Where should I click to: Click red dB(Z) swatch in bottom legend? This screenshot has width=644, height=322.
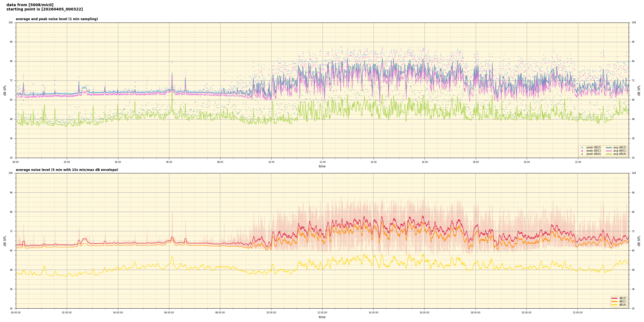click(x=614, y=298)
